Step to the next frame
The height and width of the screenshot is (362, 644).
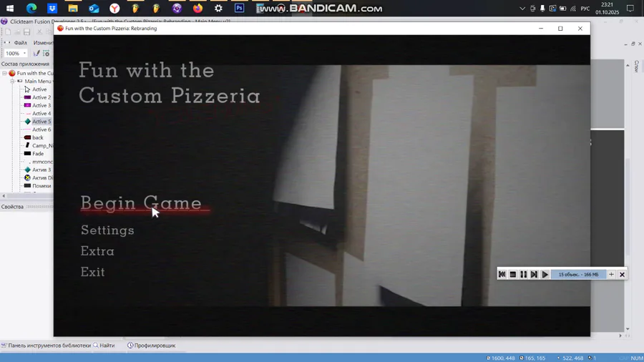(534, 274)
